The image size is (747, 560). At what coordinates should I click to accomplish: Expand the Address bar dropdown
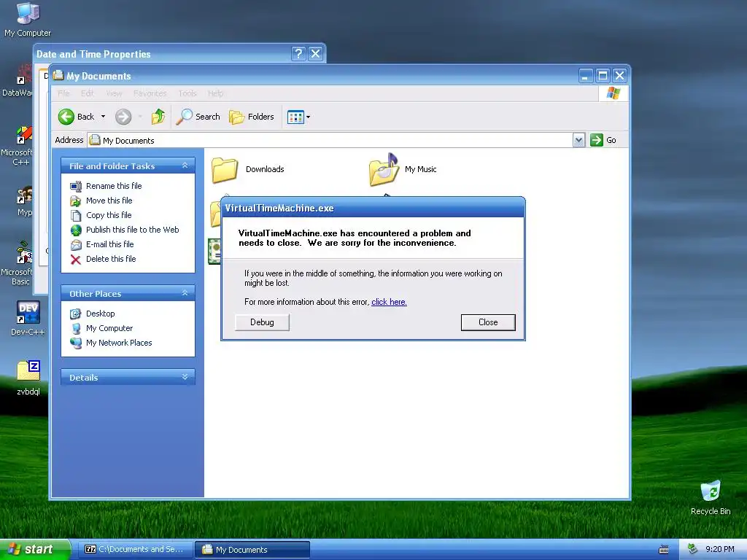click(578, 140)
